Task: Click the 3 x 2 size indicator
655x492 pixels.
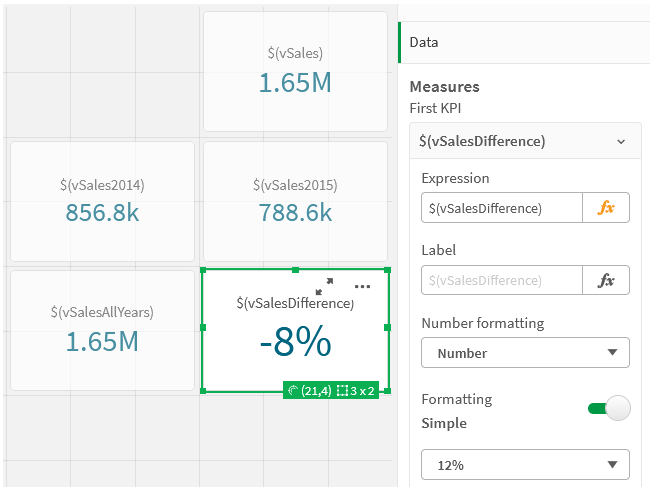Action: click(356, 391)
